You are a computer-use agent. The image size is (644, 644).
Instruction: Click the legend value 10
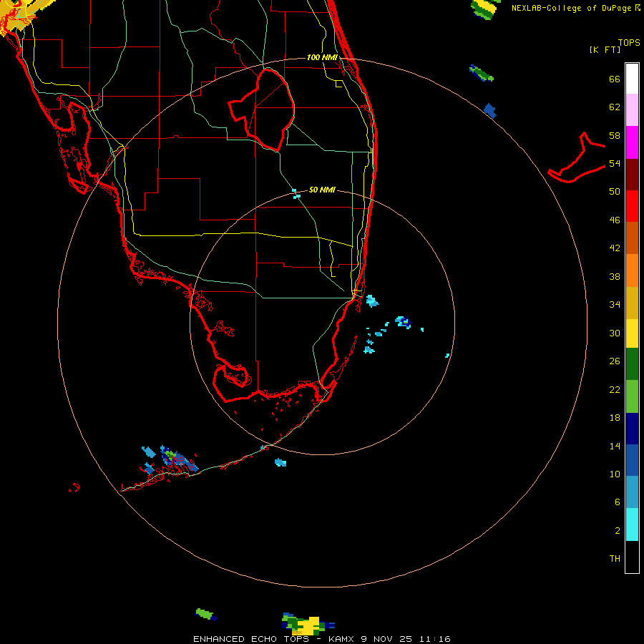coord(615,474)
